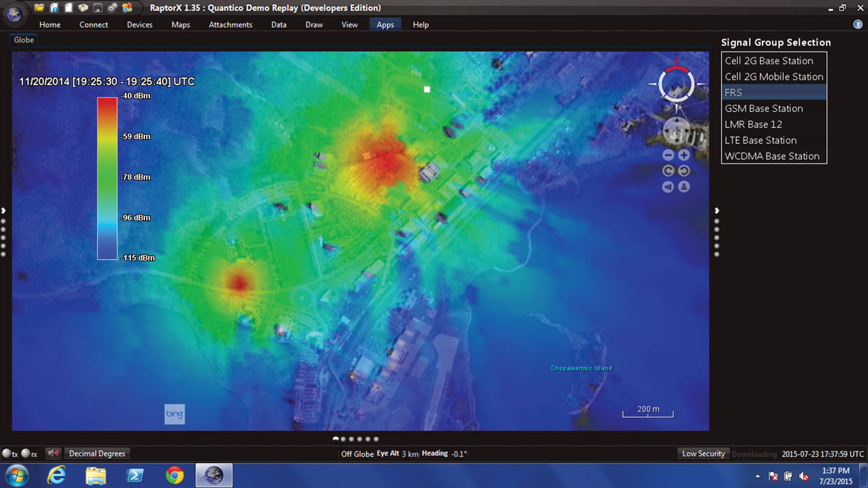Expand the right side panel arrow on map edge
868x488 pixels.
717,211
